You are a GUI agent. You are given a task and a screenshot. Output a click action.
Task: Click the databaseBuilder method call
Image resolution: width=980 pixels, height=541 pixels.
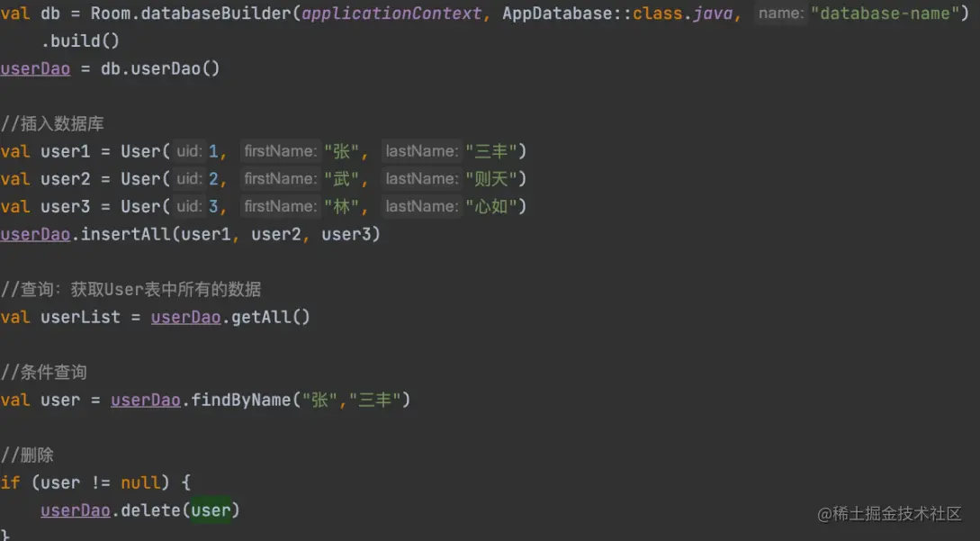(216, 14)
